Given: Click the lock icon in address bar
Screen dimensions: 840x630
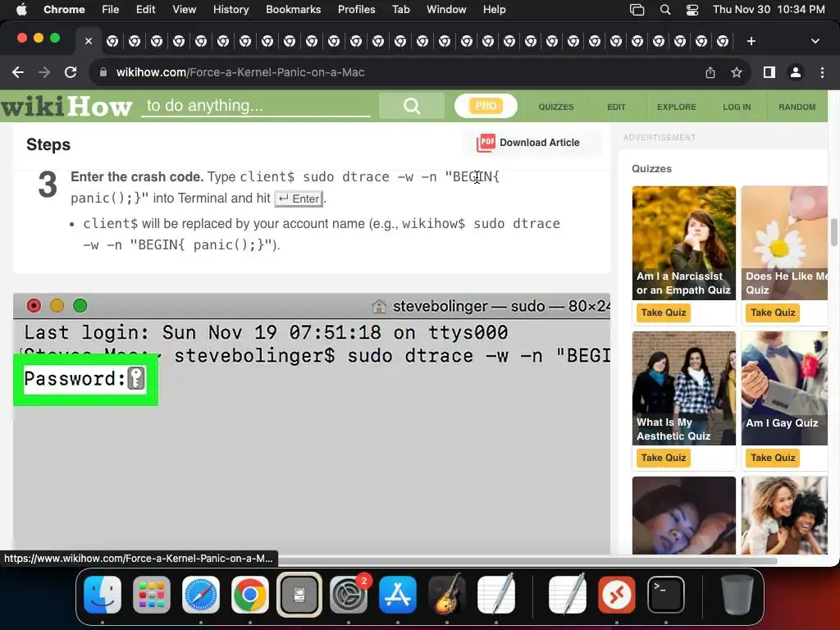Looking at the screenshot, I should point(103,72).
